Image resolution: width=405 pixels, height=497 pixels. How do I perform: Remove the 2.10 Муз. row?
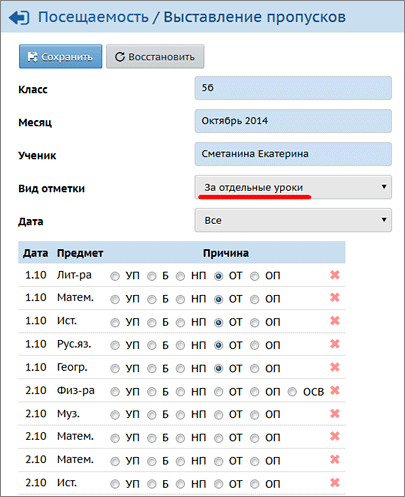(x=334, y=414)
